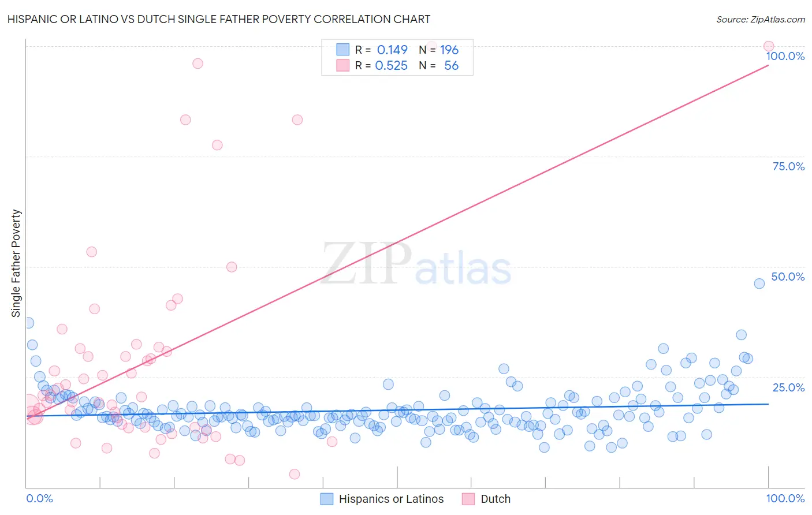
Task: Select the blue data point just below 50.0%
Action: tap(759, 283)
